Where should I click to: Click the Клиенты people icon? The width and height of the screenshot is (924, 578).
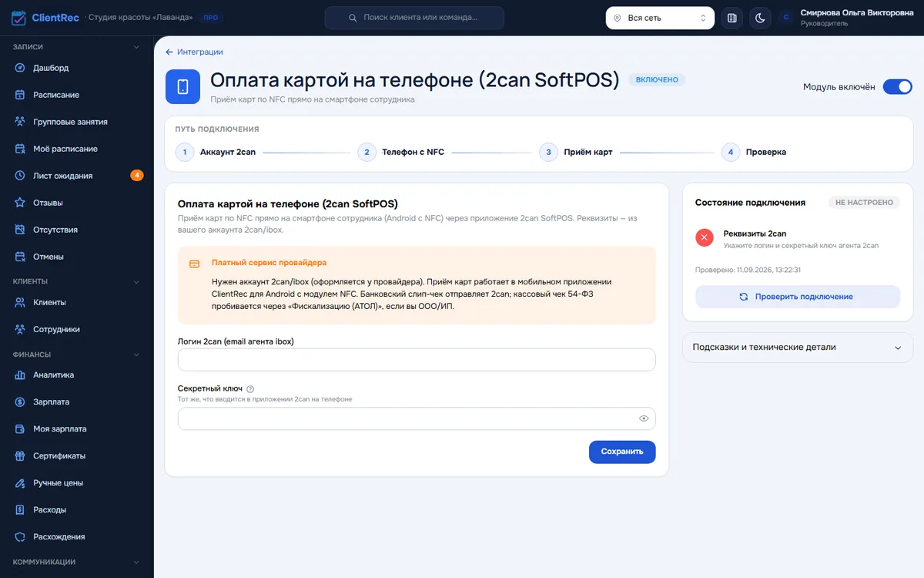pyautogui.click(x=21, y=302)
